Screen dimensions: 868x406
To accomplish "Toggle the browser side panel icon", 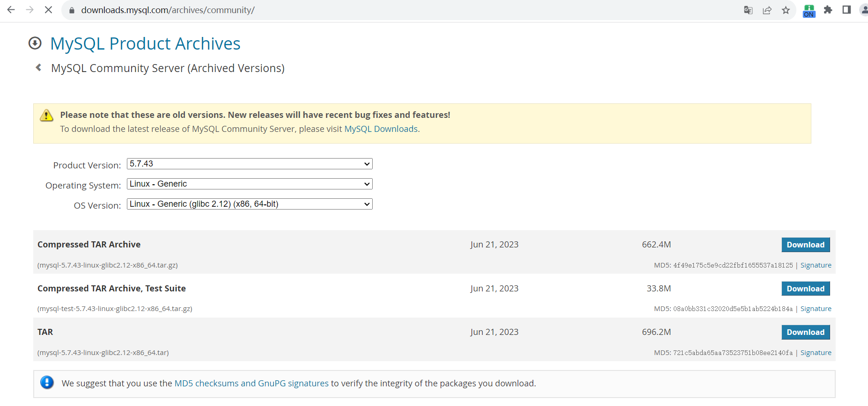I will (x=846, y=10).
